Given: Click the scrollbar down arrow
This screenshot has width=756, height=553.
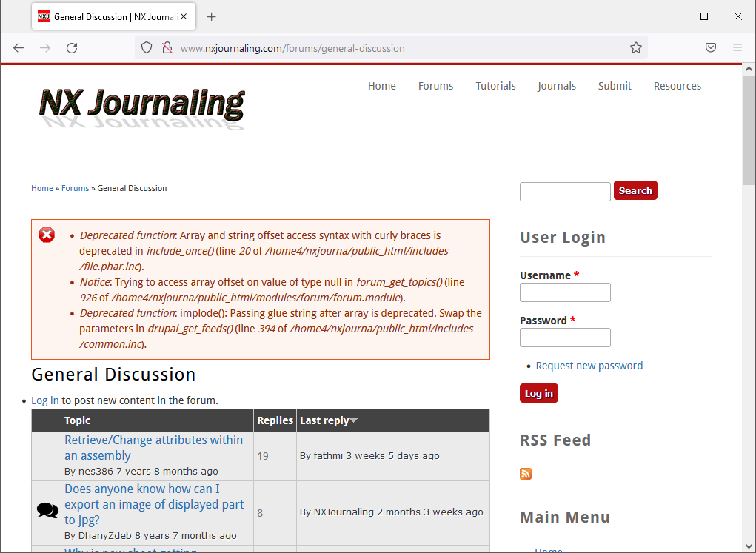Looking at the screenshot, I should pos(749,546).
